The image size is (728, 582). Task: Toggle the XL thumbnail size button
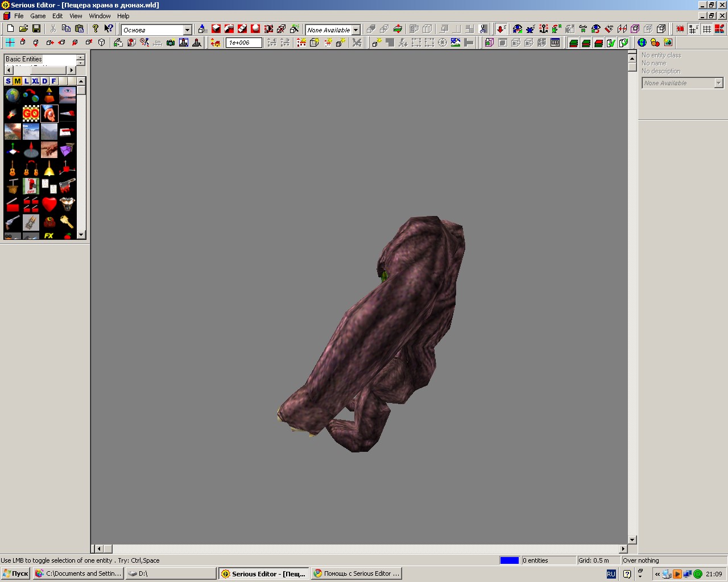[x=35, y=81]
